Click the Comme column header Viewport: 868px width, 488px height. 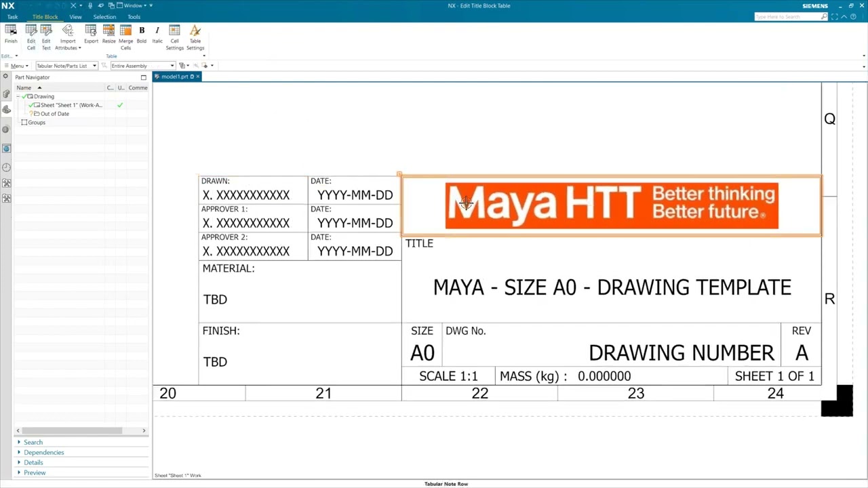point(138,87)
